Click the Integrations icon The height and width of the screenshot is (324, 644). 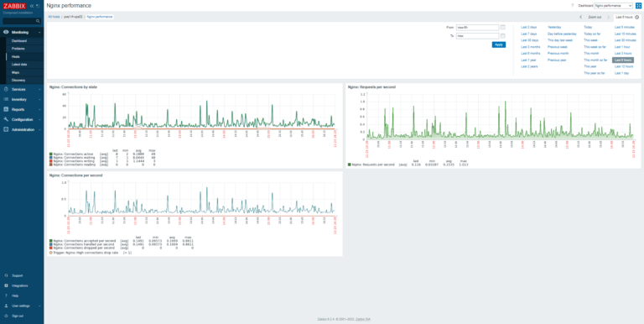coord(6,285)
